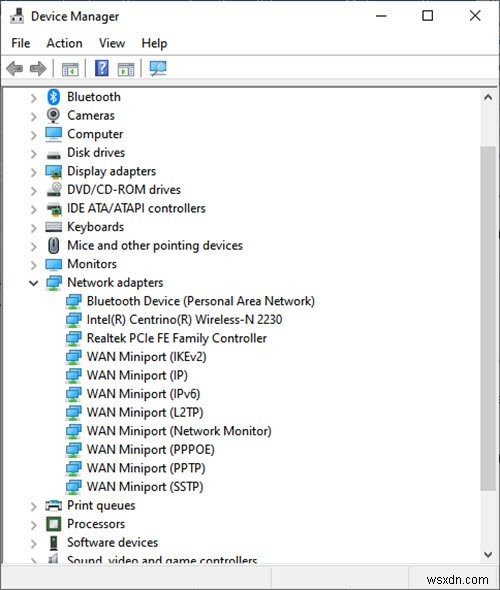Click the Cameras webcam icon

(53, 116)
